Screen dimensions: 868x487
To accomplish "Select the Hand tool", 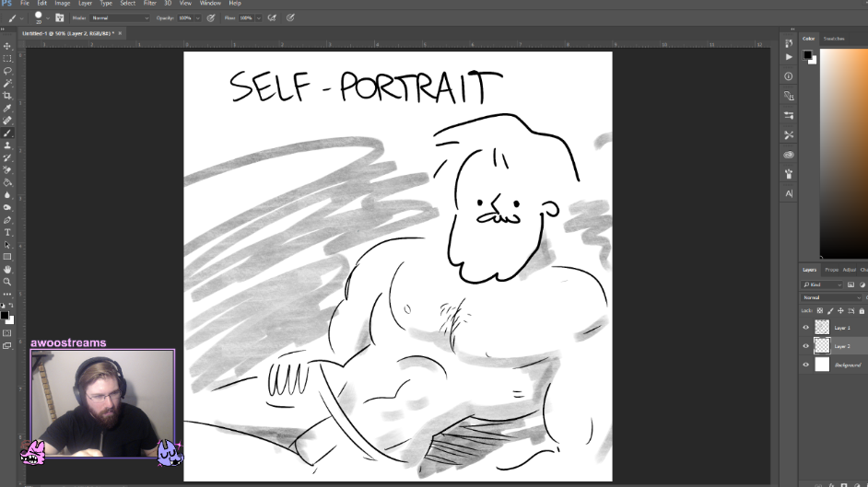I will (7, 270).
